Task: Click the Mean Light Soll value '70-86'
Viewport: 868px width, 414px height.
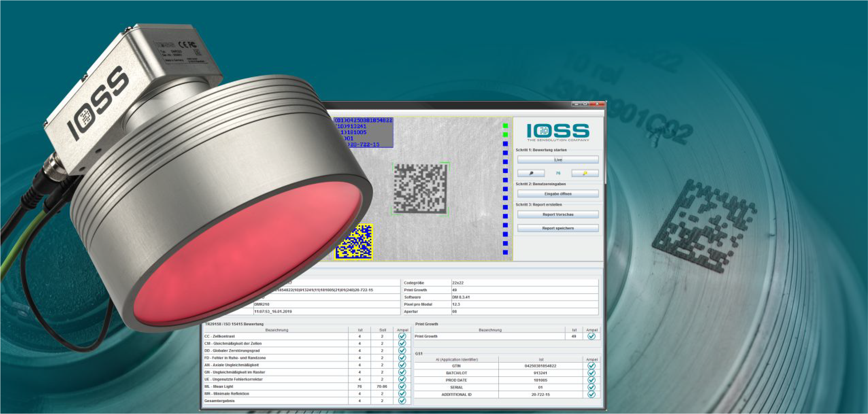Action: [x=382, y=386]
